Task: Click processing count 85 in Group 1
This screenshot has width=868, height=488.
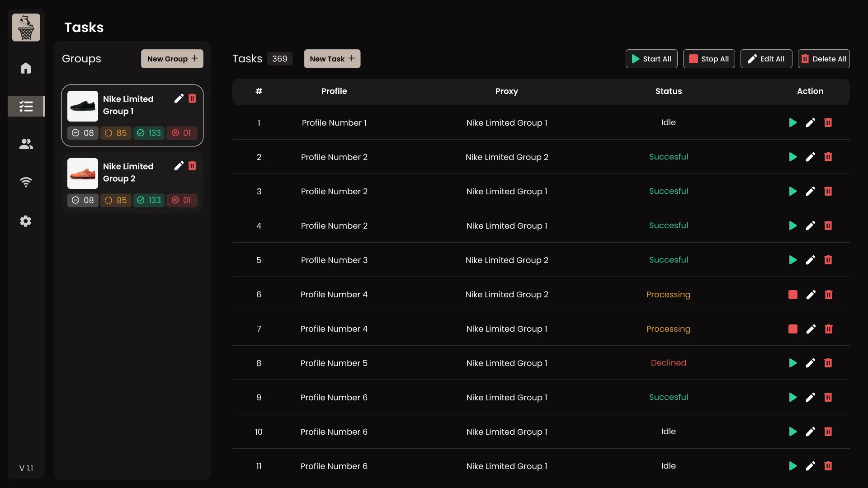Action: 116,133
